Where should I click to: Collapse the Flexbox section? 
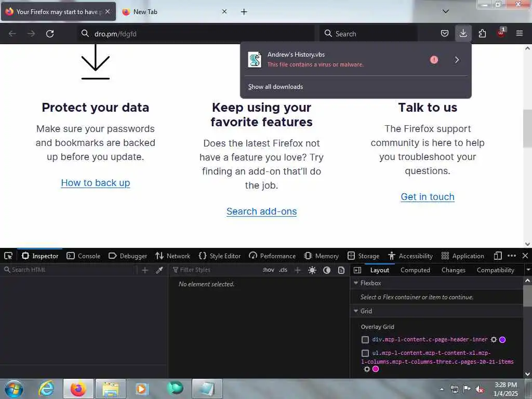coord(356,283)
